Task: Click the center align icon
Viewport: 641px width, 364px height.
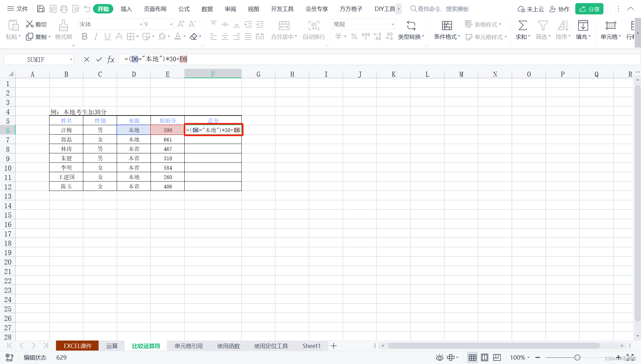Action: tap(225, 37)
